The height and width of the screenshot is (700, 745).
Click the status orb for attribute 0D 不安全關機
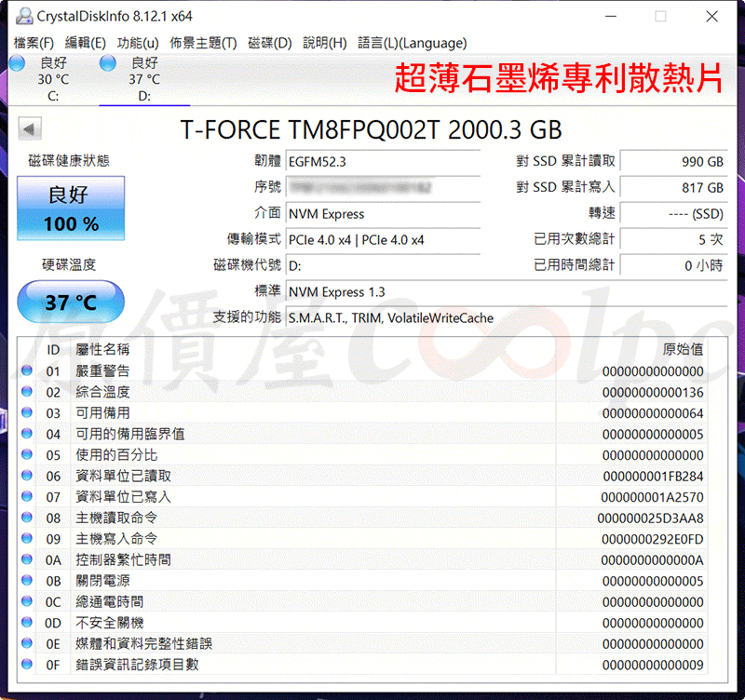27,622
